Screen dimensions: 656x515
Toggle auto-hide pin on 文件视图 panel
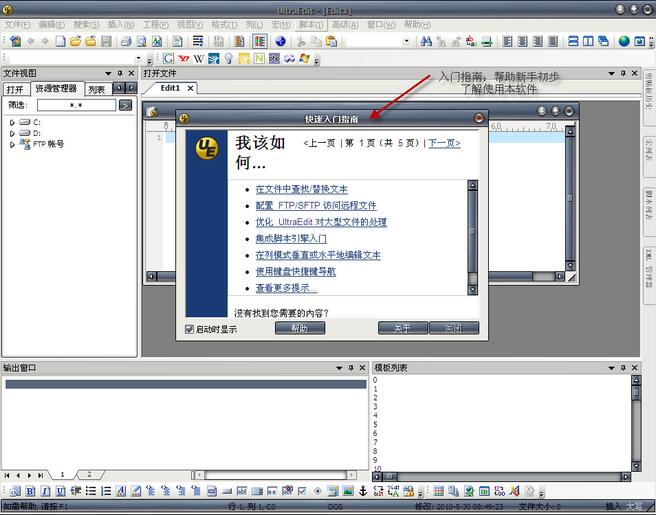tap(120, 73)
